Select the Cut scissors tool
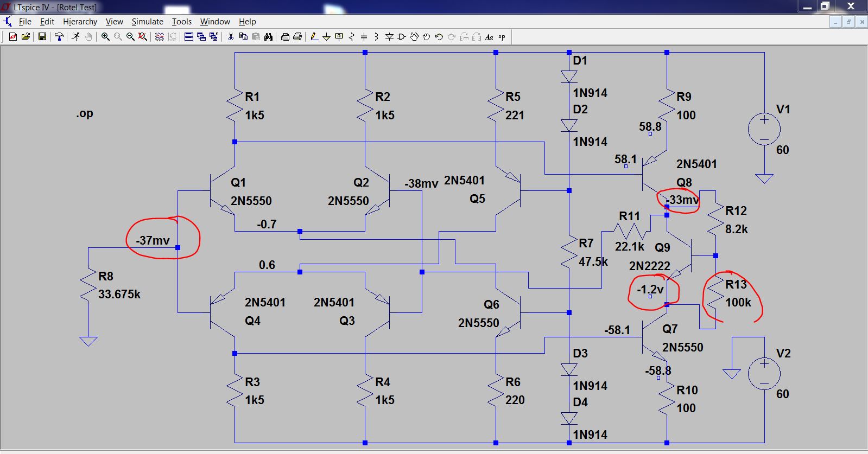Screen dimensions: 868x454 (231, 37)
